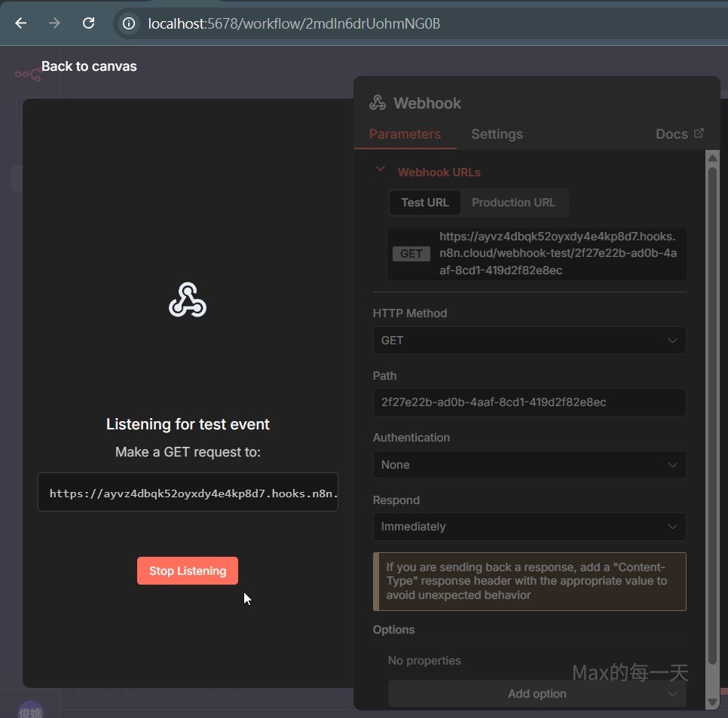Image resolution: width=728 pixels, height=718 pixels.
Task: Click the Path input field
Action: tap(529, 402)
